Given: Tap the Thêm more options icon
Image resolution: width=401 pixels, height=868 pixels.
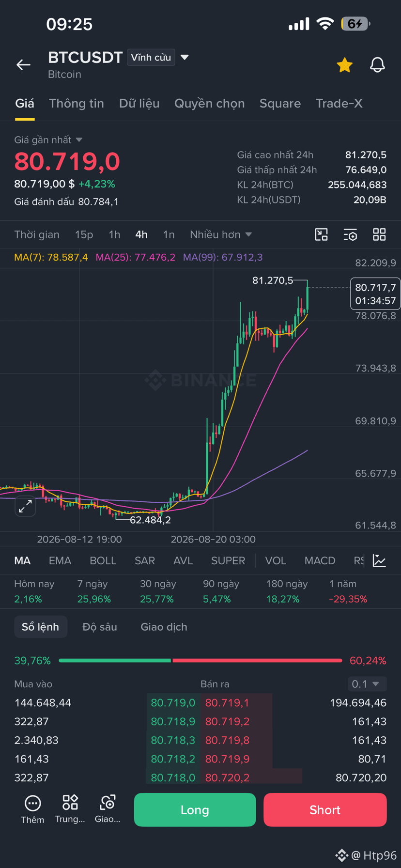Looking at the screenshot, I should click(x=32, y=809).
